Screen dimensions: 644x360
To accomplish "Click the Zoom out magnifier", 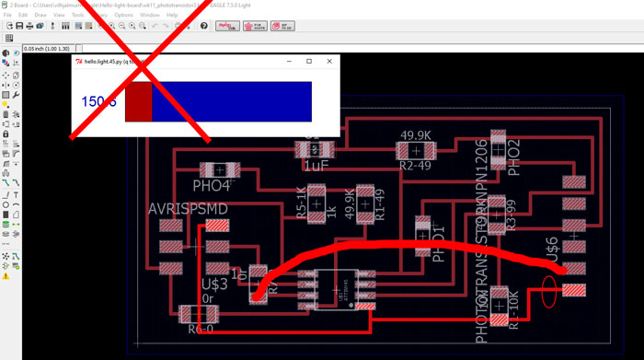I will coord(122,26).
